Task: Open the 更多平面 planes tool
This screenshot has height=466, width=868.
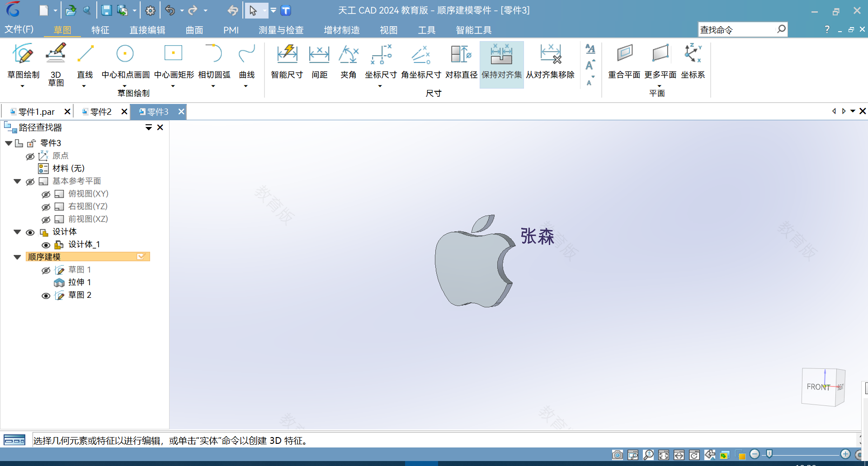Action: (660, 61)
